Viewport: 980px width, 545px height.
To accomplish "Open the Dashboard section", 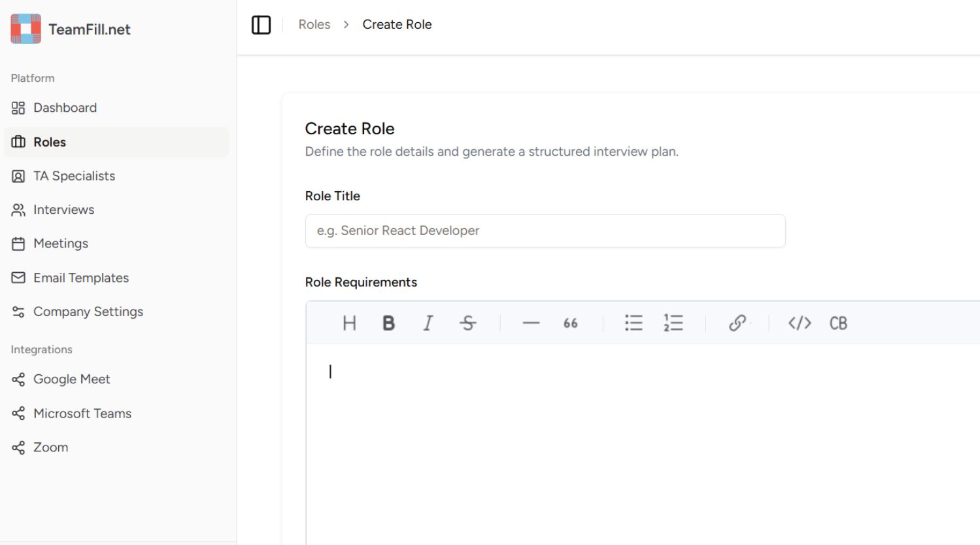I will pyautogui.click(x=65, y=107).
